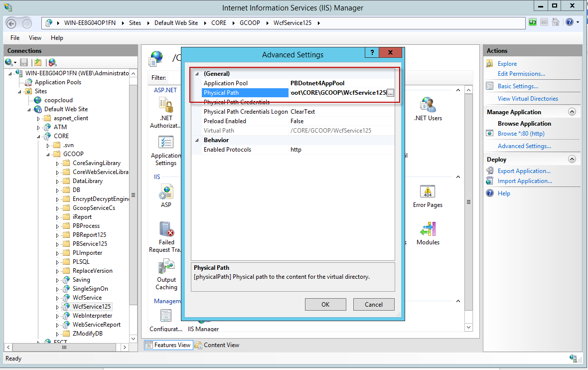This screenshot has width=588, height=370.
Task: Select PBReport125 folder in tree
Action: tap(89, 234)
